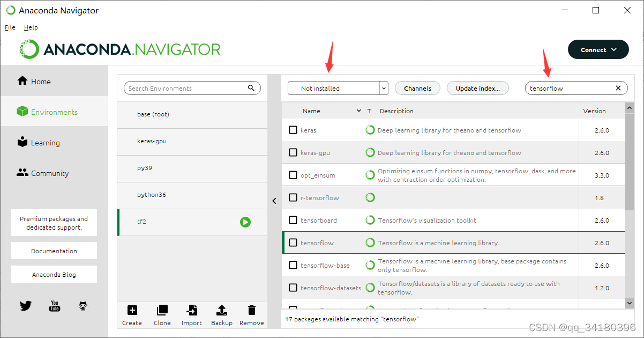The width and height of the screenshot is (644, 338).
Task: Collapse the environments panel with left arrow
Action: [x=274, y=201]
